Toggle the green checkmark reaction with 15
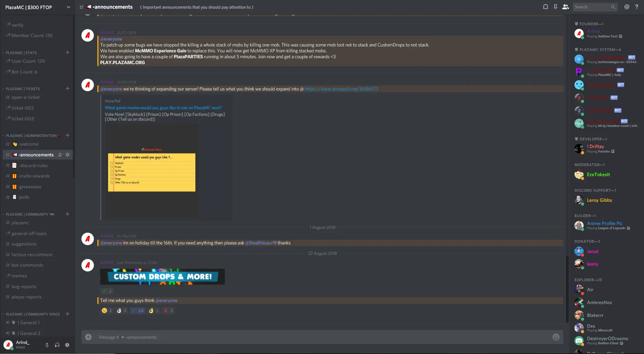Screen dimensions: 644x354 [138, 311]
